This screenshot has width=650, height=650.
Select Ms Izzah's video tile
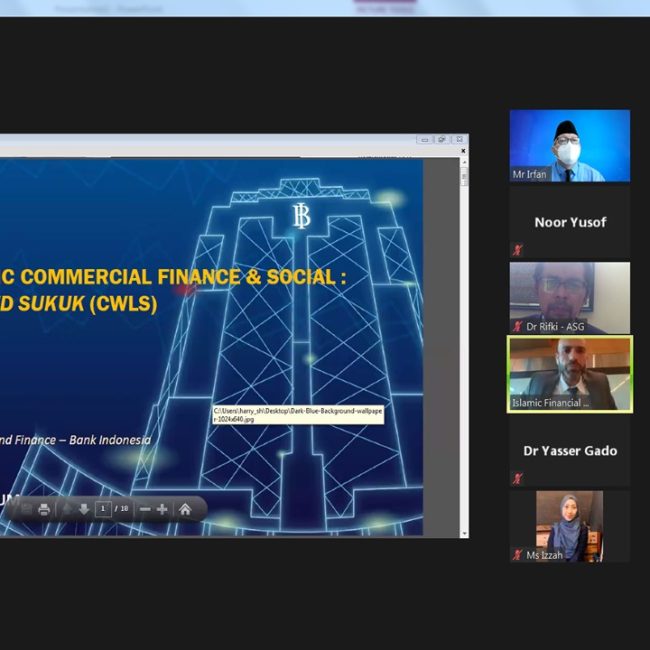coord(570,526)
